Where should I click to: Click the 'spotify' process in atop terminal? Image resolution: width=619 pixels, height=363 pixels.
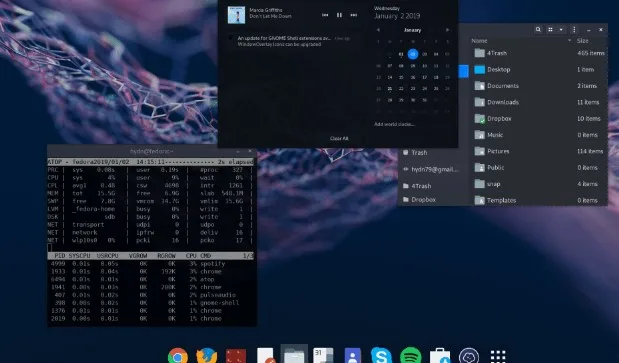point(212,264)
